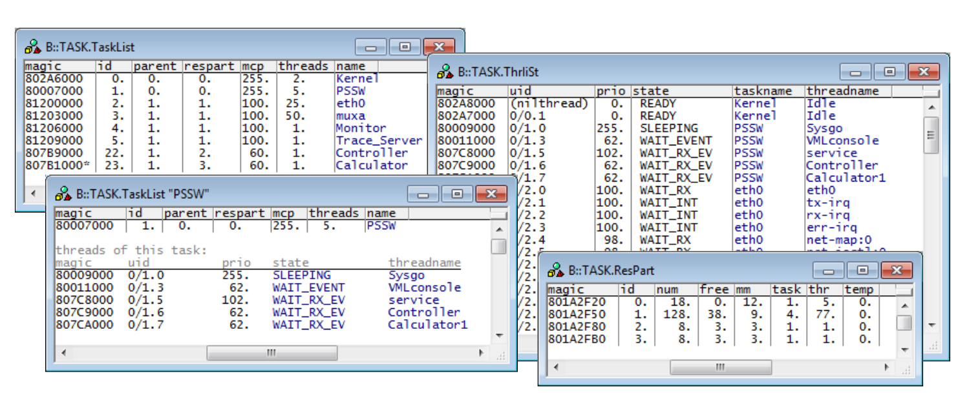Click magic 801A2FB0 in TASK.ResPart
This screenshot has height=398, width=980.
[x=577, y=339]
